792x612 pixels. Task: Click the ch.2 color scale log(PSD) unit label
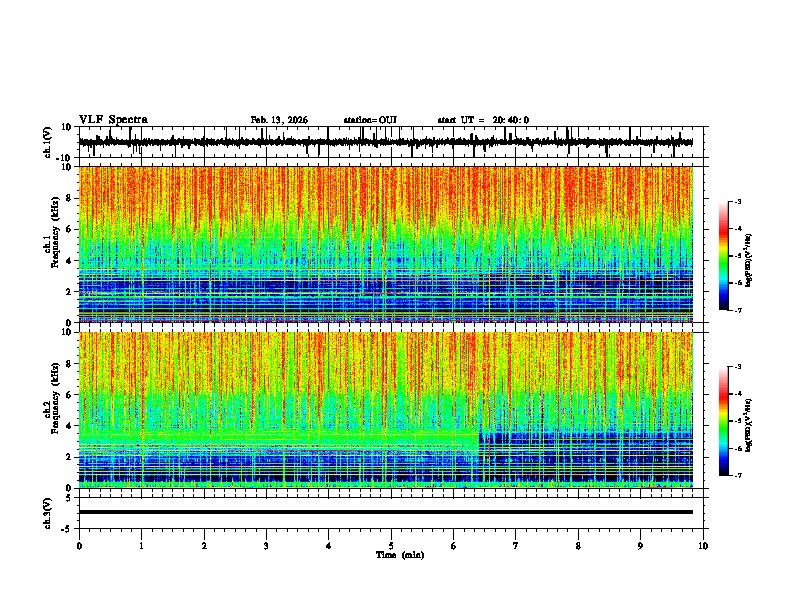[748, 426]
